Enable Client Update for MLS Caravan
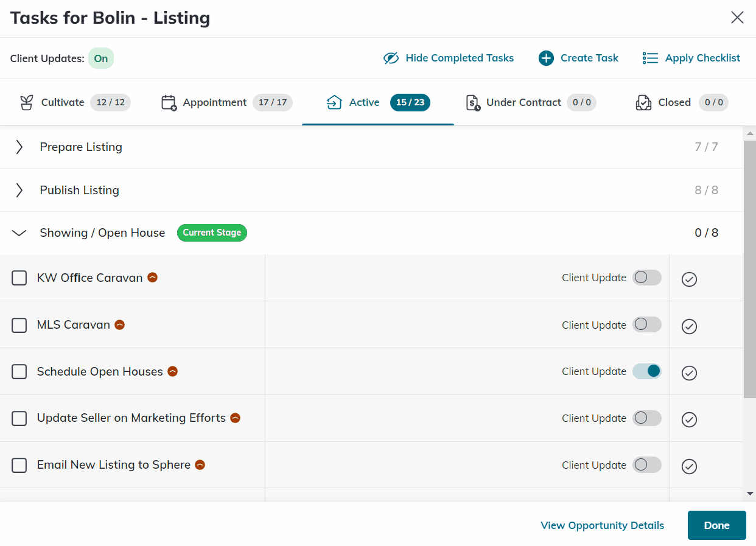756x546 pixels. 647,324
